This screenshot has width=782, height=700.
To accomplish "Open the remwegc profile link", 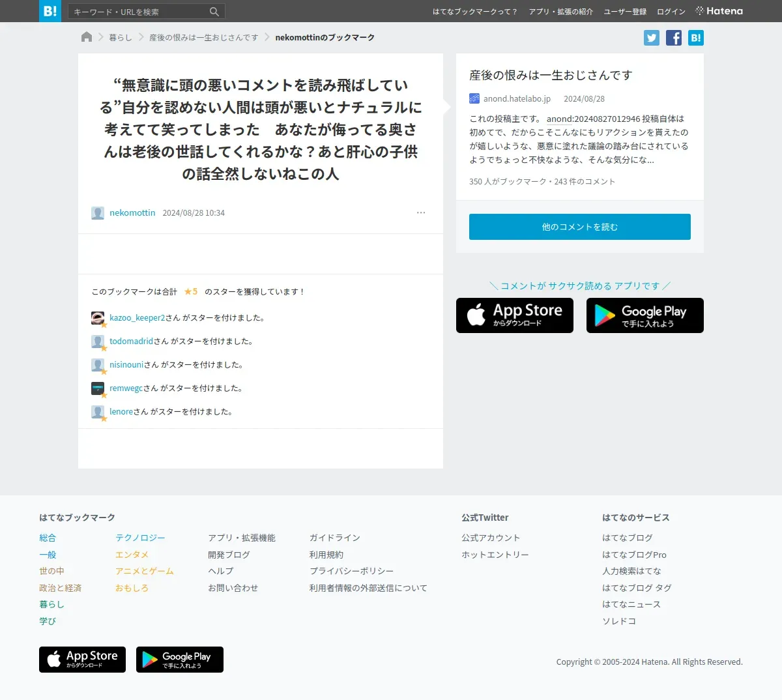I will pos(126,388).
